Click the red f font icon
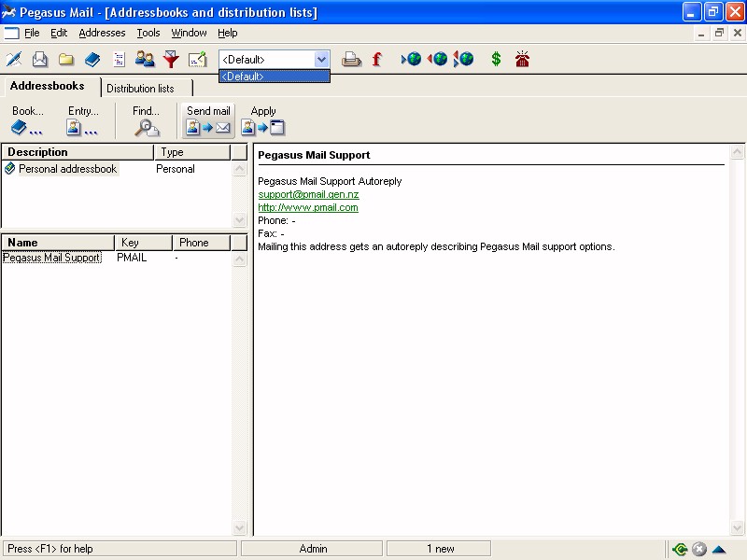 point(377,60)
